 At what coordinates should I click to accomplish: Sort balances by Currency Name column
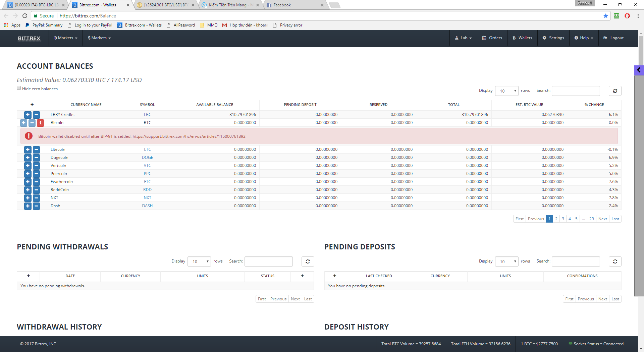click(x=86, y=105)
